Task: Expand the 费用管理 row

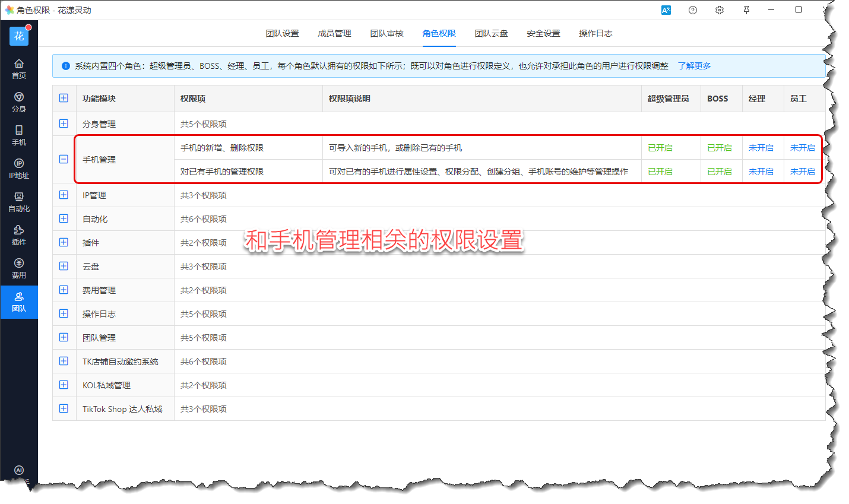Action: (x=64, y=290)
